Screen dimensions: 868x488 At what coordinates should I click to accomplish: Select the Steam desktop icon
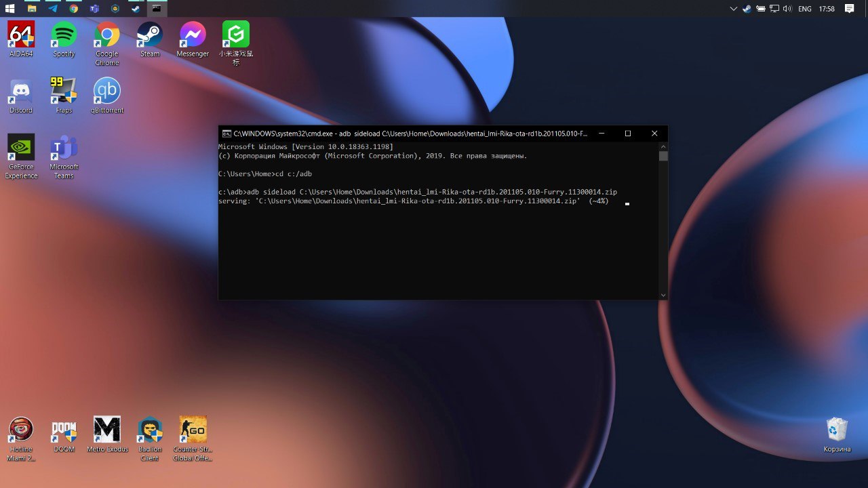coord(150,39)
